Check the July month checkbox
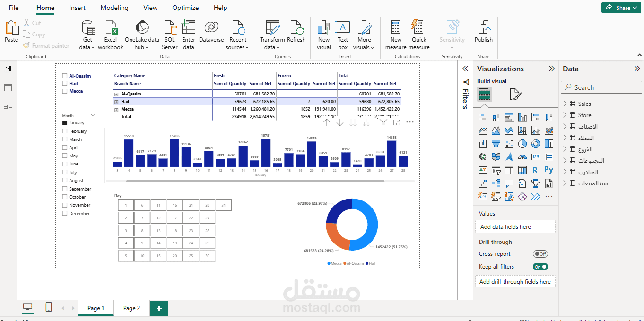Viewport: 644px width, 321px height. pos(65,172)
